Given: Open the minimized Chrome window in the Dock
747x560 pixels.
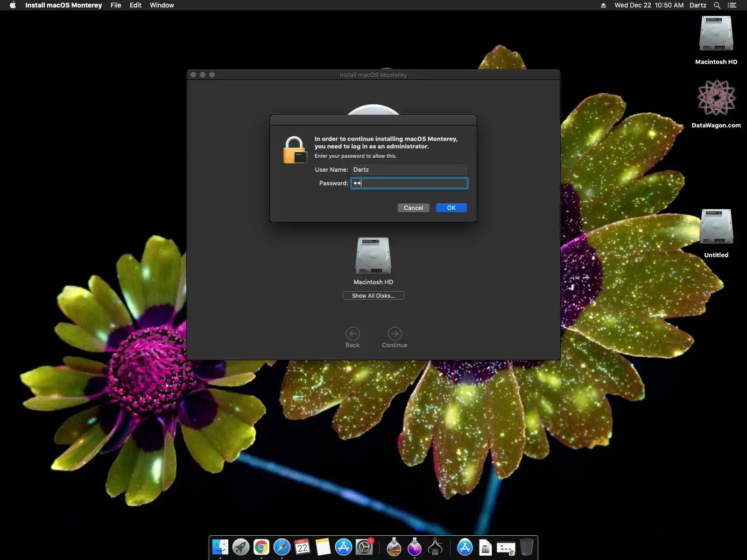Looking at the screenshot, I should click(506, 548).
